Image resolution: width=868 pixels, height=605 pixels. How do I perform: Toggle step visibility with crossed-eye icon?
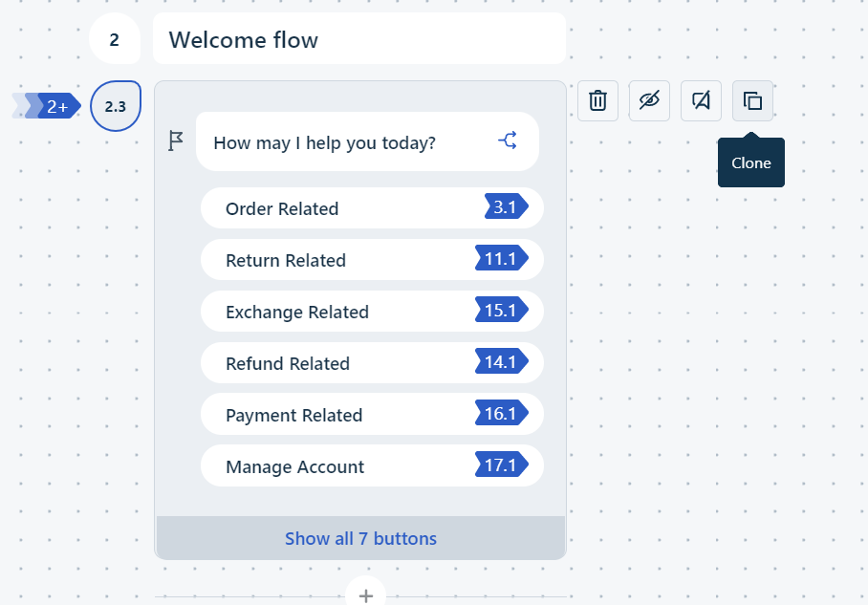[649, 100]
